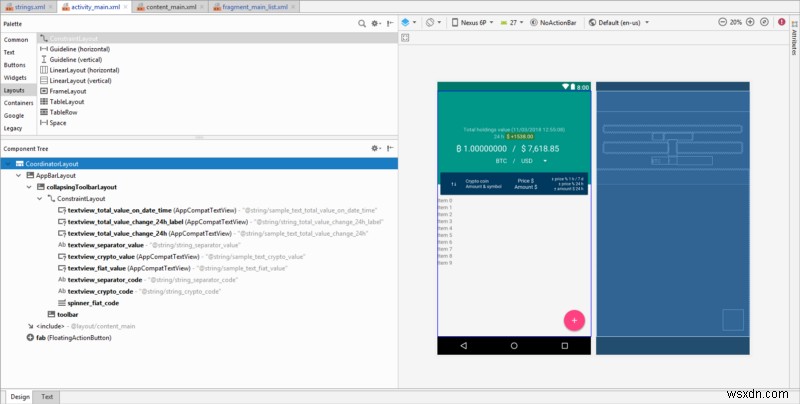Close the activity_main.xml tab

[x=126, y=7]
